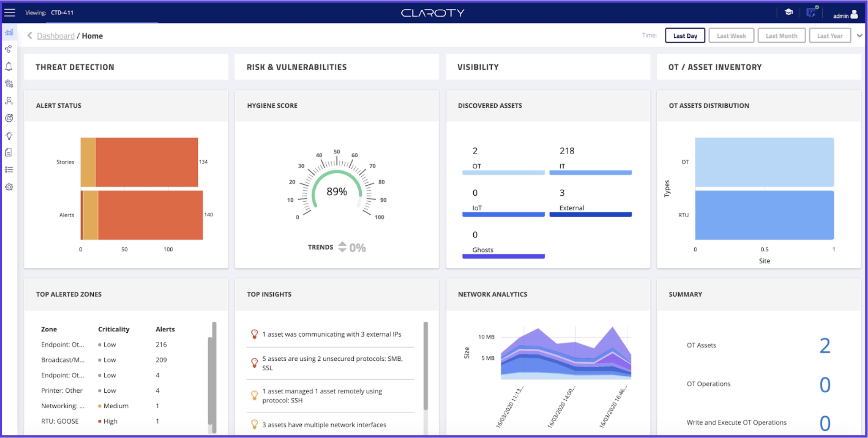Screen dimensions: 868x438
Task: Click the graduation cap training icon
Action: 789,12
